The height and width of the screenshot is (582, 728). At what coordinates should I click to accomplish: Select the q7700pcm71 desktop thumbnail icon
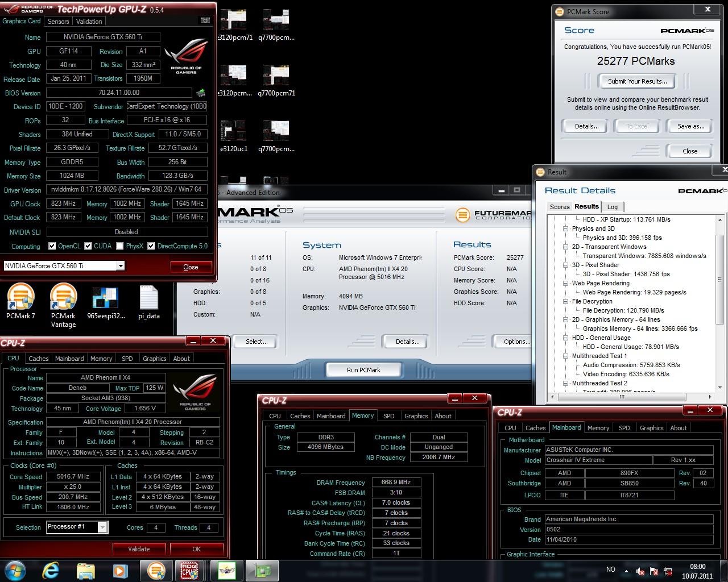click(276, 81)
